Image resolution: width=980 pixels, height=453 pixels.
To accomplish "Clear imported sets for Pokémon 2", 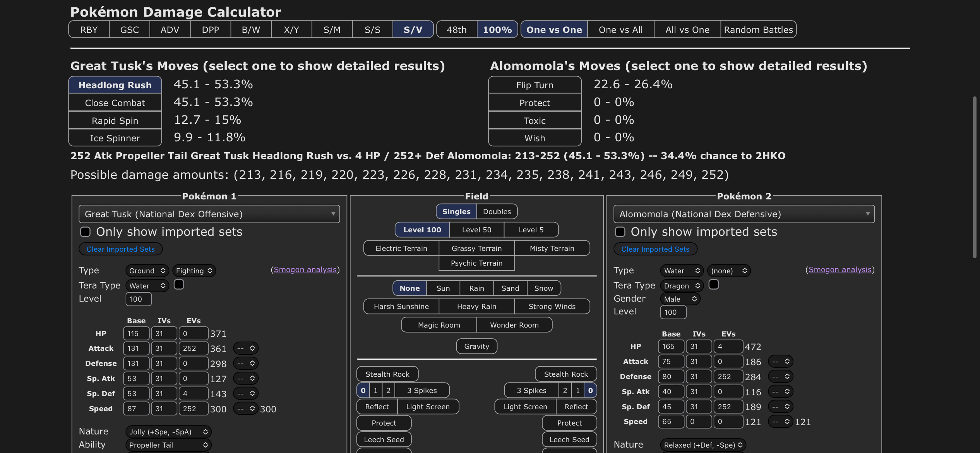I will [x=655, y=249].
